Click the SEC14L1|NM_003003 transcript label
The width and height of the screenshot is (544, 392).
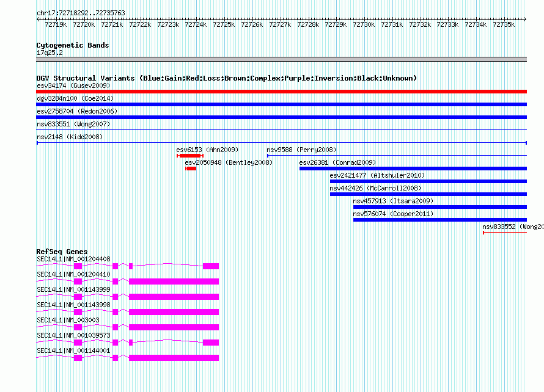(x=68, y=320)
